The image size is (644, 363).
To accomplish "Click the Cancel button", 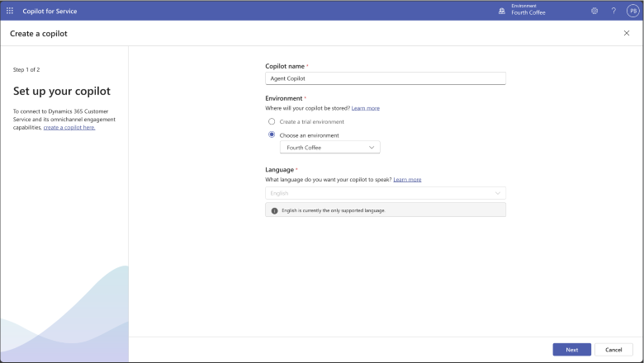I will coord(613,350).
